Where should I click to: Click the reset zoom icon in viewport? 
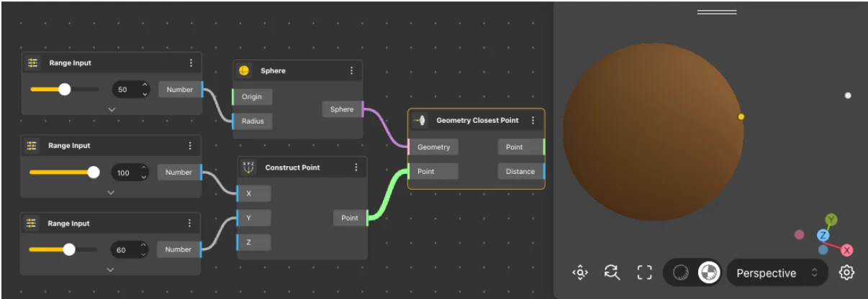click(612, 272)
